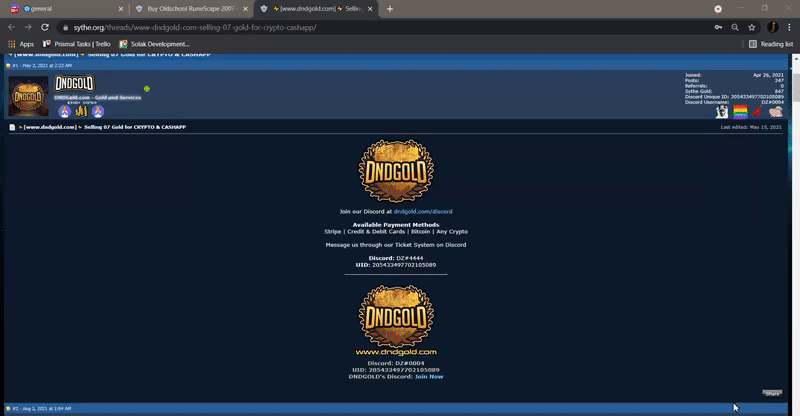The width and height of the screenshot is (800, 416).
Task: Close the 'Buy Oldschool RuneScape 2007' tab
Action: click(x=245, y=9)
